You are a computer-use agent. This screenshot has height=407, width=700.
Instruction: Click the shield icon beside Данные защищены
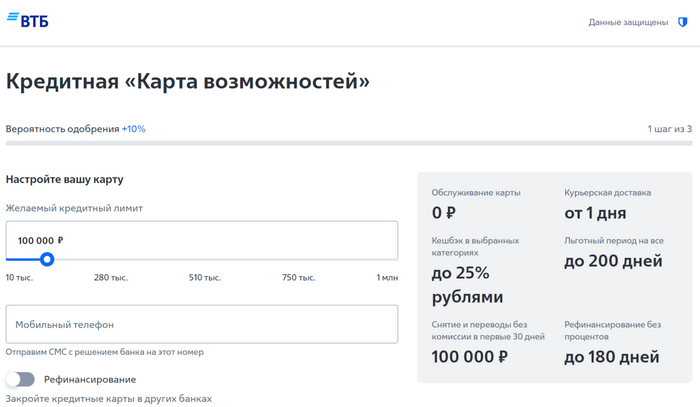(682, 22)
